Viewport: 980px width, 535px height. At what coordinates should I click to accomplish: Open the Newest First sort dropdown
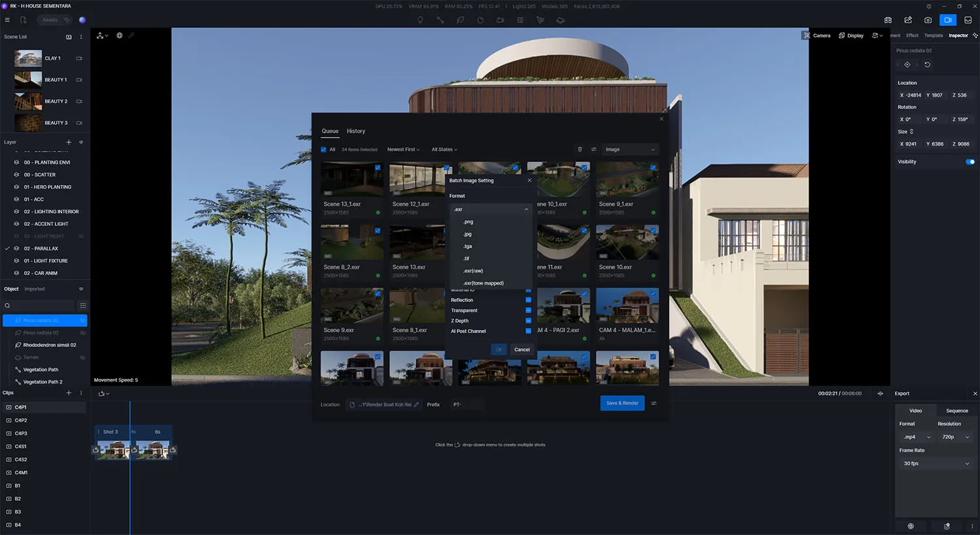pos(403,150)
